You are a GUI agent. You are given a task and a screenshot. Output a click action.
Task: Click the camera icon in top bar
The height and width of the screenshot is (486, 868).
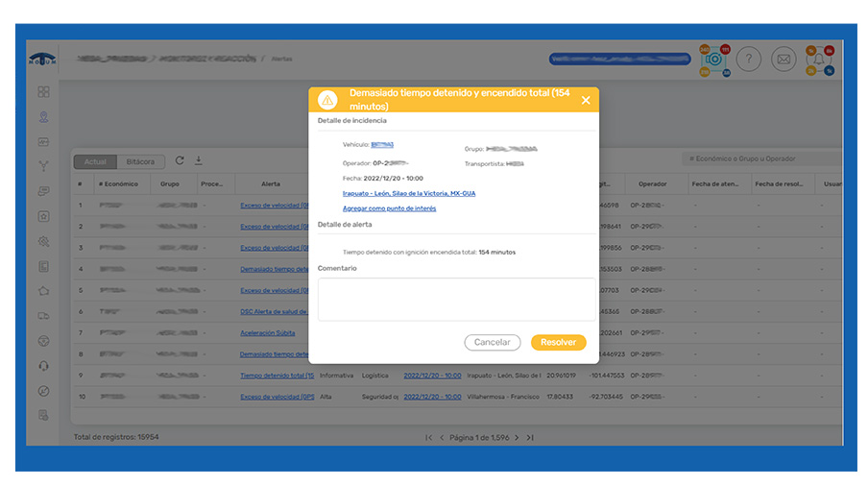point(714,59)
